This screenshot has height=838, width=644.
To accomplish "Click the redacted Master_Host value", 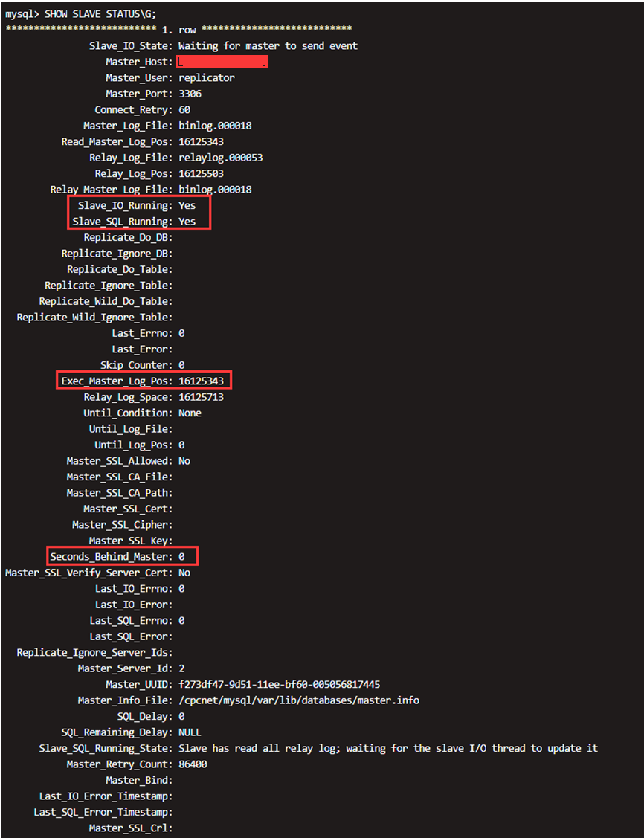I will [222, 62].
